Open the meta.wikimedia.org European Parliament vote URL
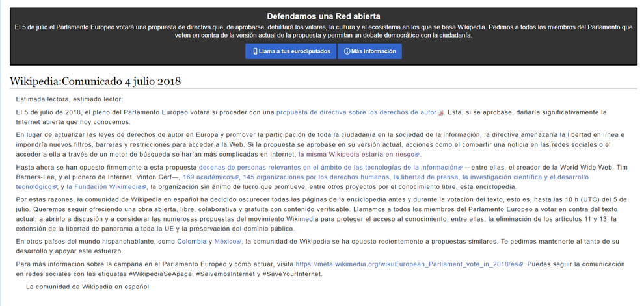644x306 pixels. [407, 264]
